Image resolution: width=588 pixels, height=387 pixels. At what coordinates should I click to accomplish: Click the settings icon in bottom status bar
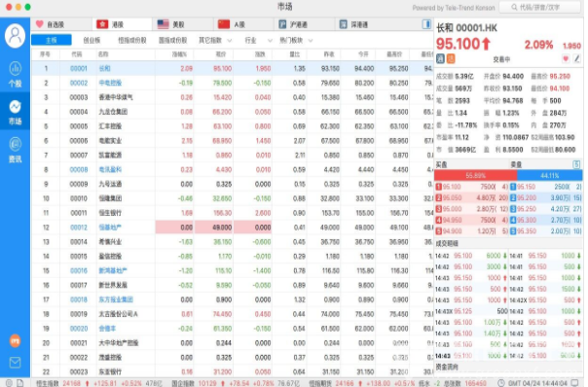(9, 383)
